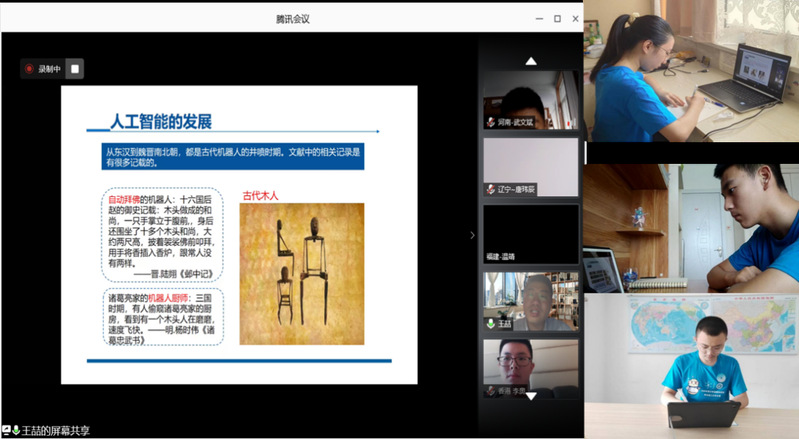799x439 pixels.
Task: Click 王喆's green microphone icon
Action: point(491,323)
